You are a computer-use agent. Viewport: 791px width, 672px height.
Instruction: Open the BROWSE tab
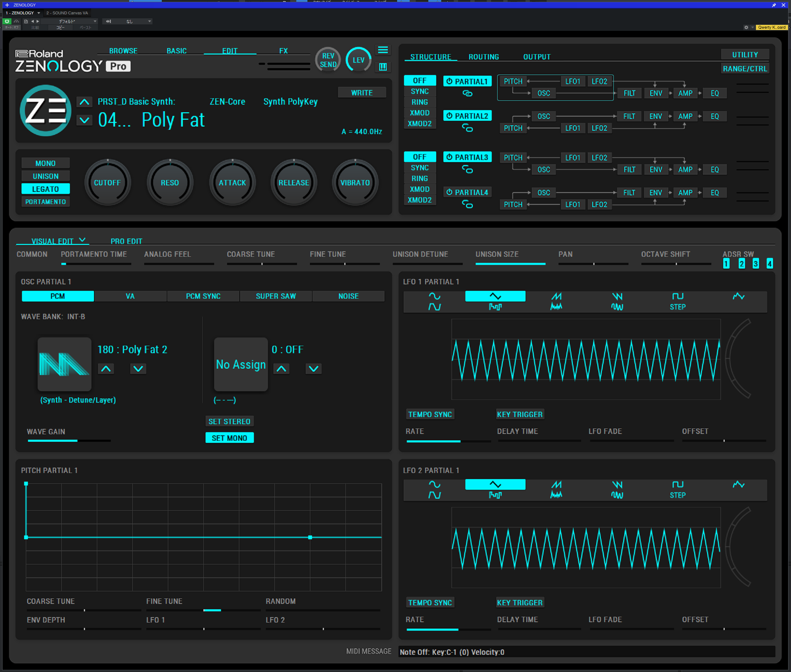tap(123, 51)
